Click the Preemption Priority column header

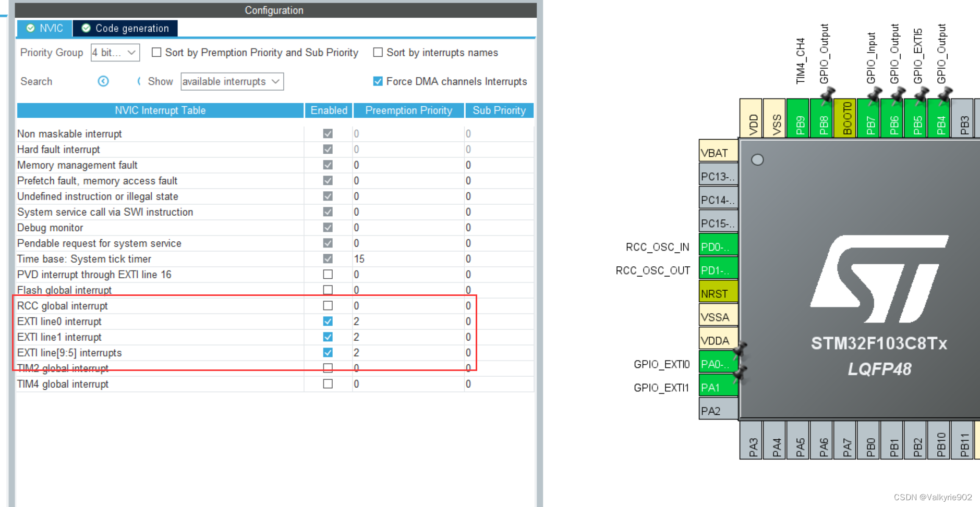point(408,110)
